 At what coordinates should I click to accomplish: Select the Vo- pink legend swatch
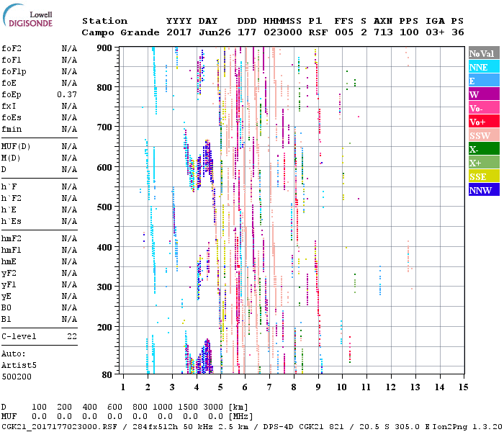pos(483,108)
